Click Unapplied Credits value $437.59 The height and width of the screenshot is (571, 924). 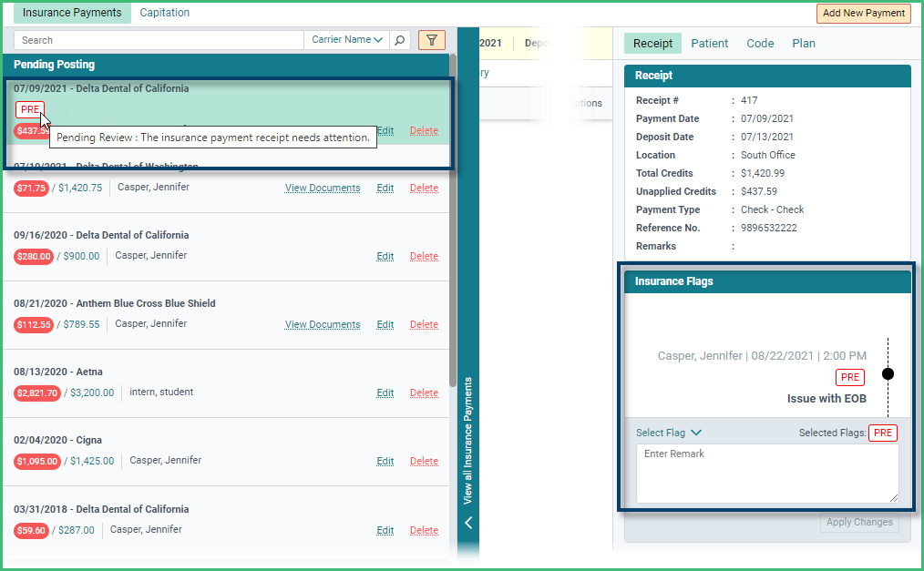point(758,191)
